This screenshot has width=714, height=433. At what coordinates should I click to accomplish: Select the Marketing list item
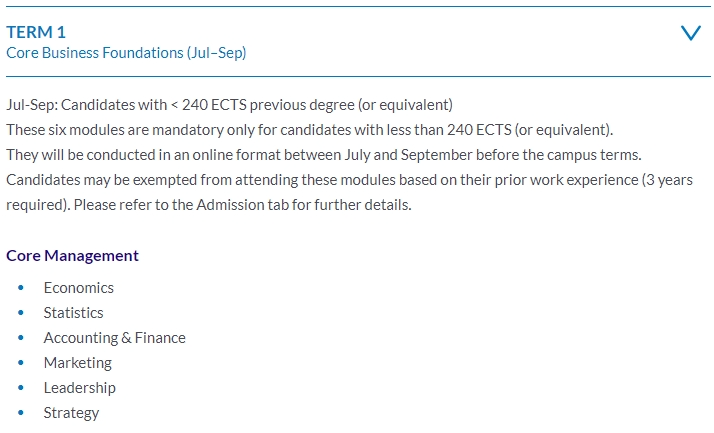[78, 363]
